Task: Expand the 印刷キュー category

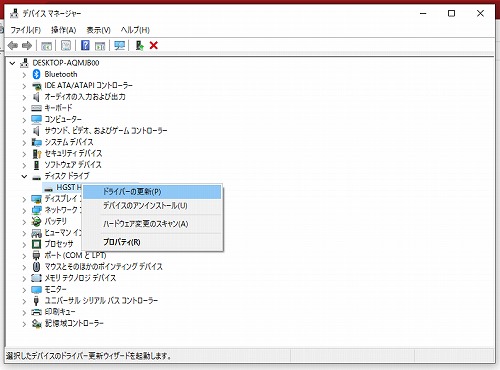Action: (24, 312)
